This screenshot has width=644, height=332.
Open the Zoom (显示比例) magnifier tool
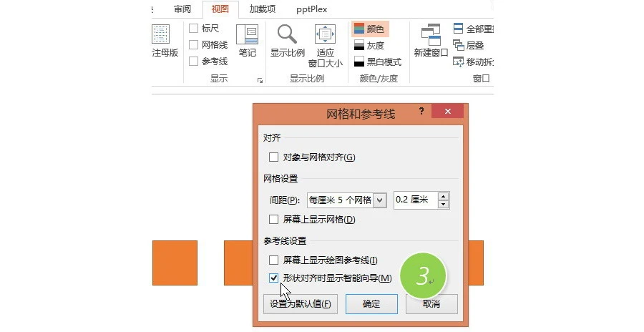[287, 40]
